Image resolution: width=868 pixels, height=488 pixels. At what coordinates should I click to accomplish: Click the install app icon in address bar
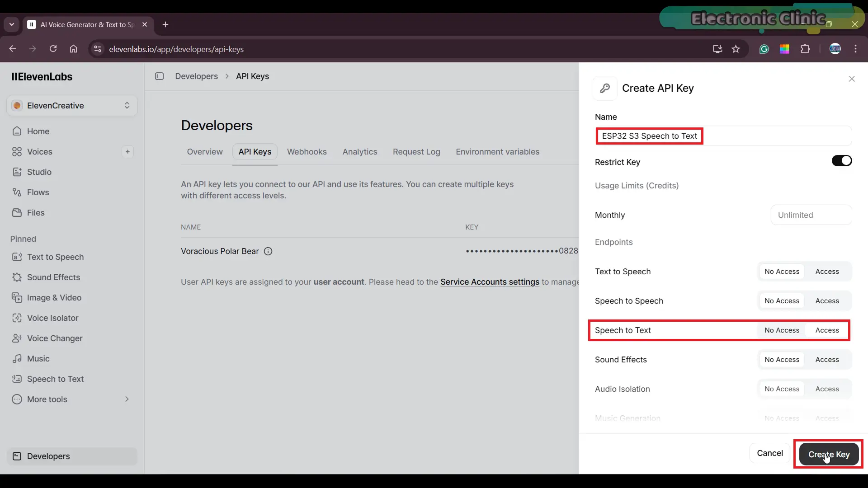coord(717,49)
